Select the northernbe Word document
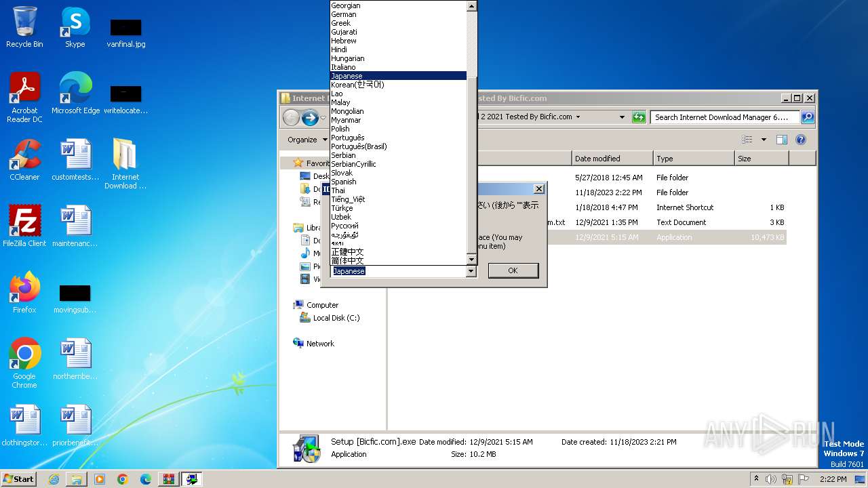 (75, 359)
